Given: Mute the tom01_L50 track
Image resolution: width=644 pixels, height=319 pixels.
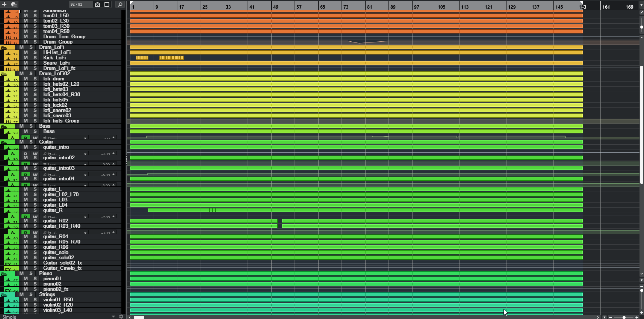Looking at the screenshot, I should 26,16.
